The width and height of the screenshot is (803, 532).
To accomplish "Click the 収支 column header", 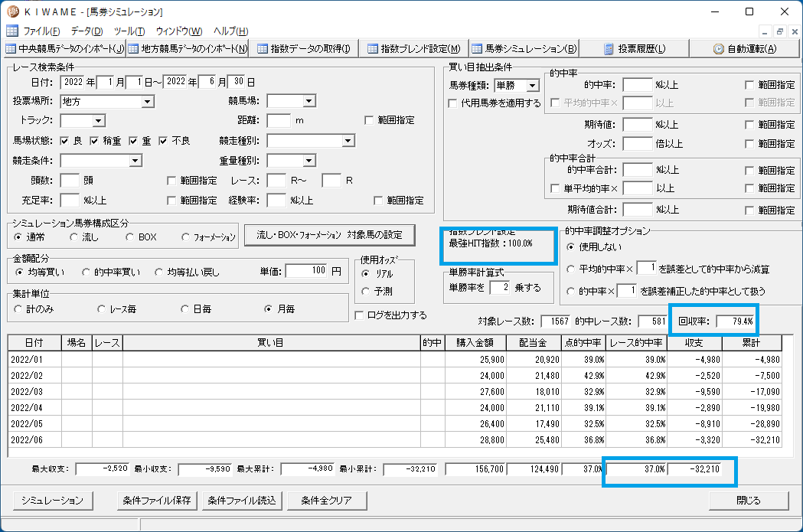I will coord(694,343).
